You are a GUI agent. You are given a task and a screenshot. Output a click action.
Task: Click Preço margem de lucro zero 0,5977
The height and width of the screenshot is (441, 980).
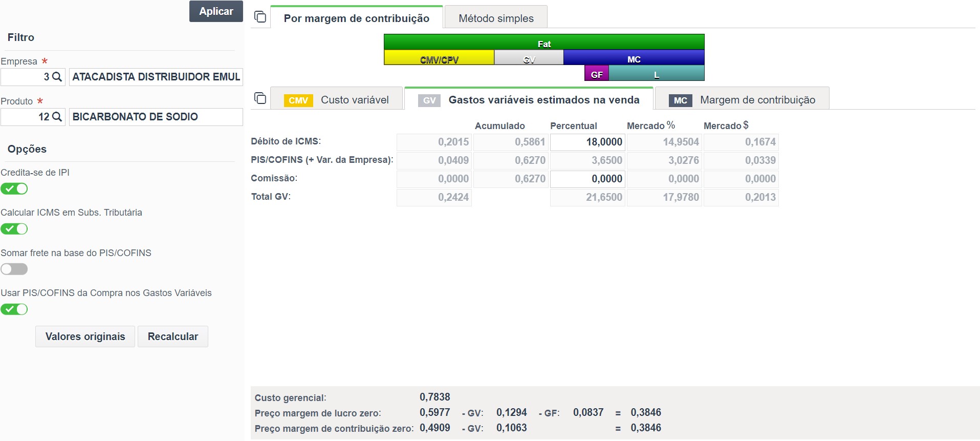[435, 412]
